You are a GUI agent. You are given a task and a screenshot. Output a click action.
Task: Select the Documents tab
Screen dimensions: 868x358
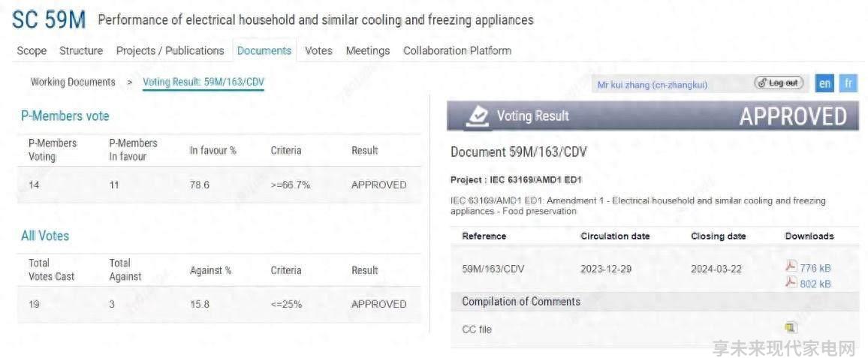click(264, 51)
